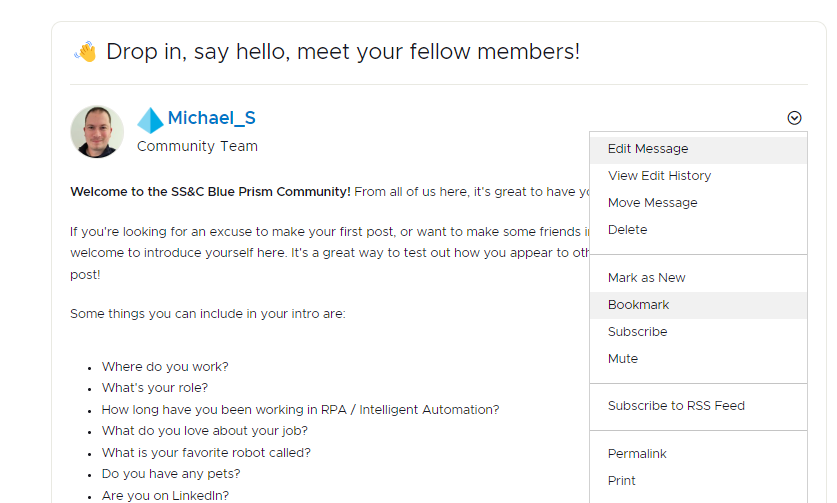Image resolution: width=837 pixels, height=503 pixels.
Task: Click the message options dropdown arrow
Action: tap(794, 118)
